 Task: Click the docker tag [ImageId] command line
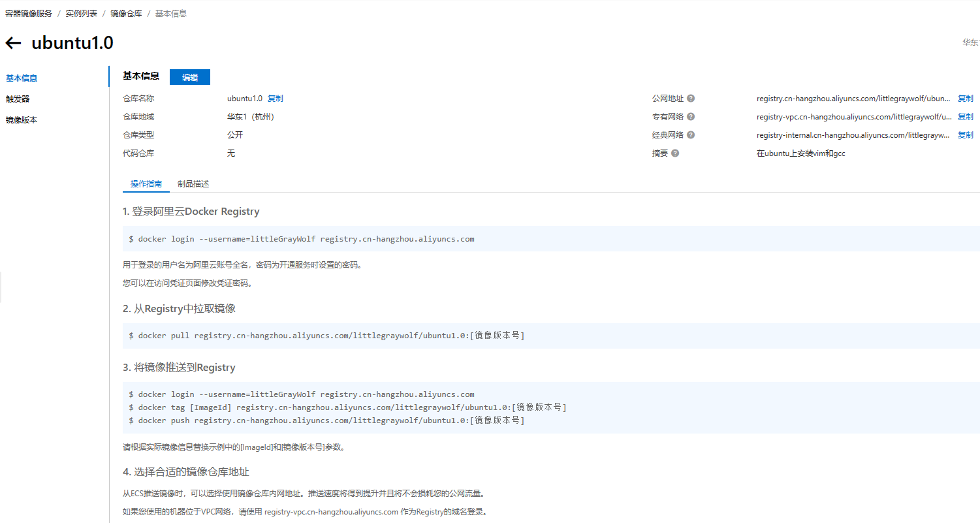click(347, 407)
